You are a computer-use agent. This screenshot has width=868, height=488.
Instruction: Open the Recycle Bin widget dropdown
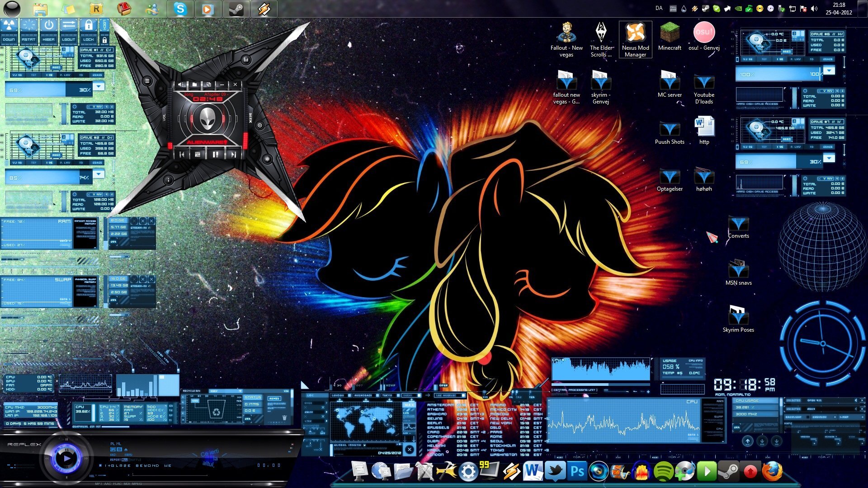[x=240, y=391]
